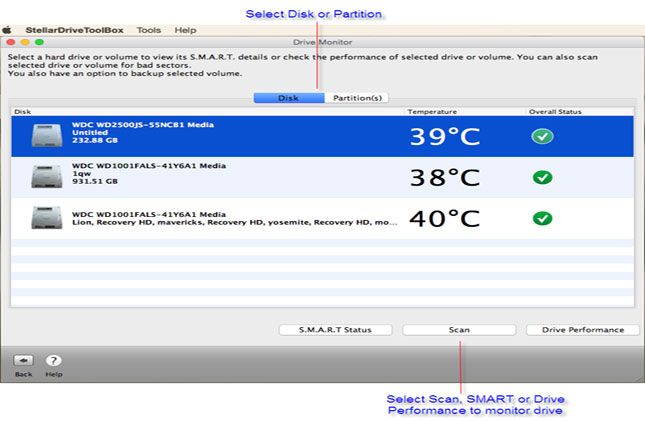This screenshot has width=645, height=421.
Task: Go back using the Back arrow icon
Action: click(x=23, y=361)
